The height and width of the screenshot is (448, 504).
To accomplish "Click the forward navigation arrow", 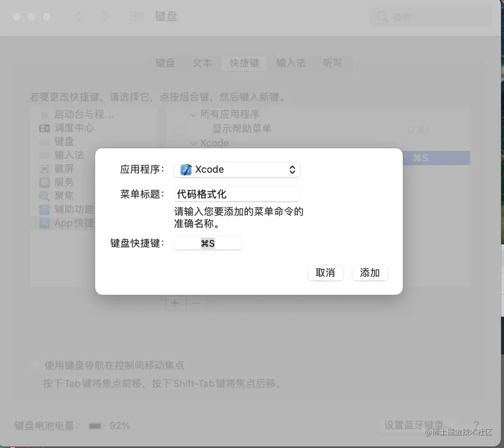I will [106, 16].
